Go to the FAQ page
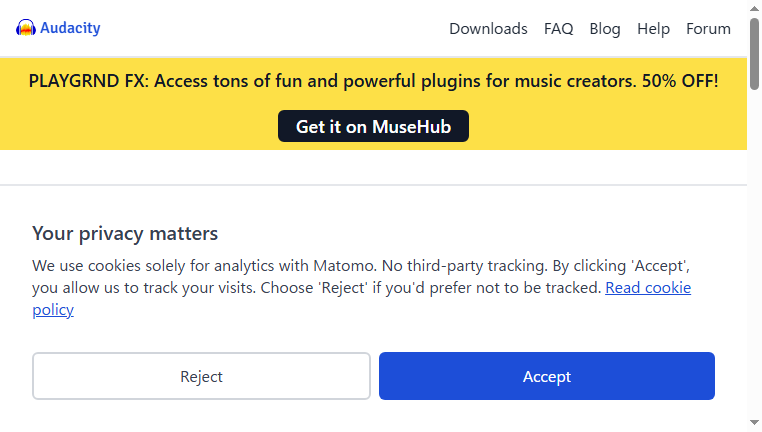 (x=558, y=29)
